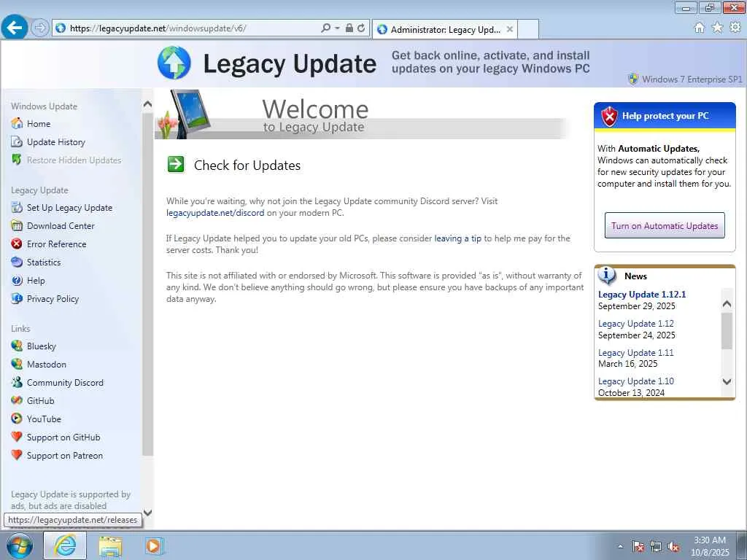Open Mastodon sidebar link

click(x=46, y=365)
